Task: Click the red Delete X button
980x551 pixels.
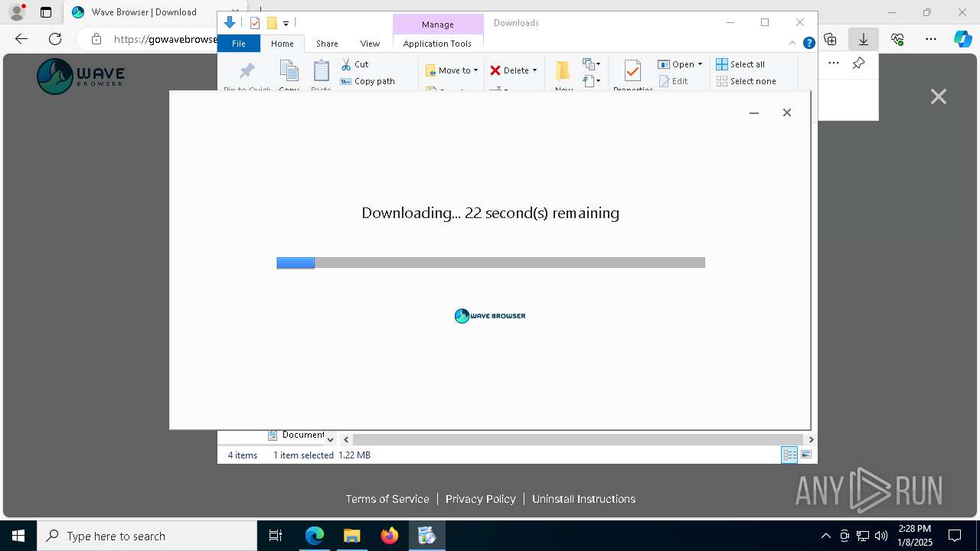Action: 495,70
